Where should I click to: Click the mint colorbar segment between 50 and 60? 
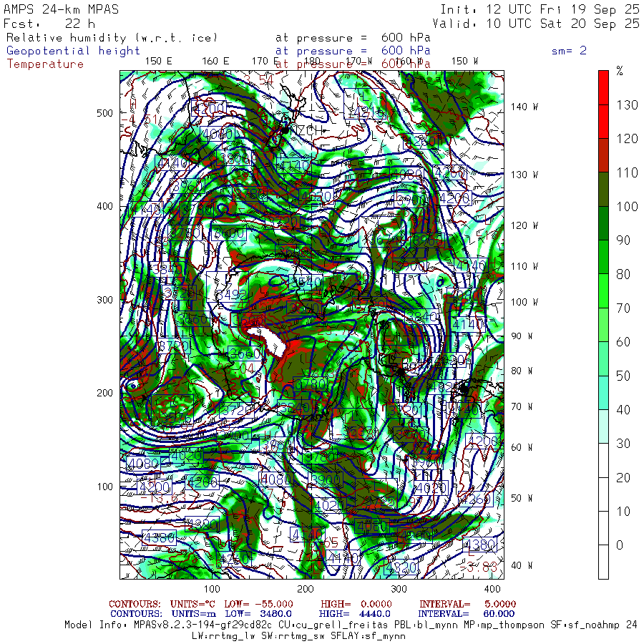pyautogui.click(x=603, y=358)
